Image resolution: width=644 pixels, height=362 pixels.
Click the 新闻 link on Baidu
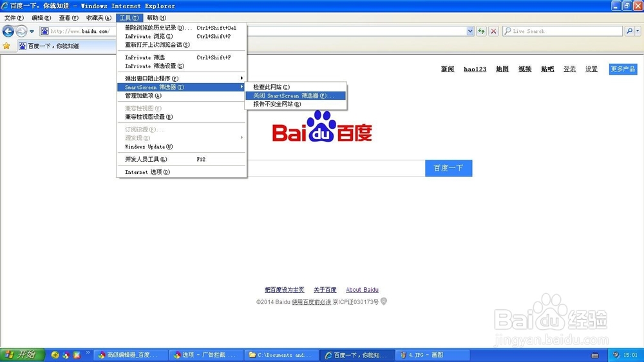(448, 69)
